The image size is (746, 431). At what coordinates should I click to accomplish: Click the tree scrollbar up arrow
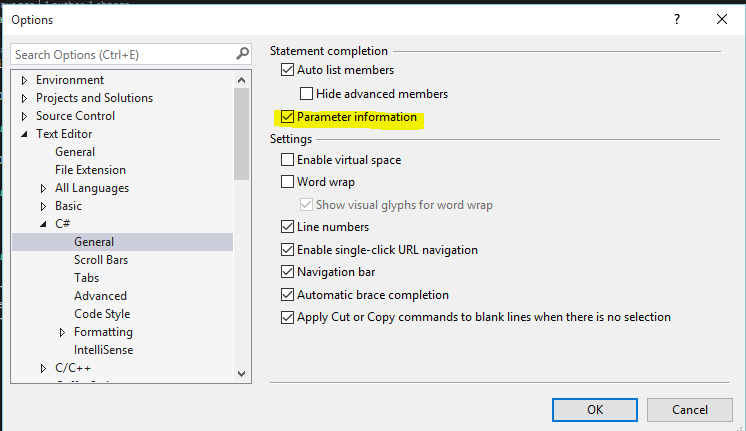click(241, 80)
